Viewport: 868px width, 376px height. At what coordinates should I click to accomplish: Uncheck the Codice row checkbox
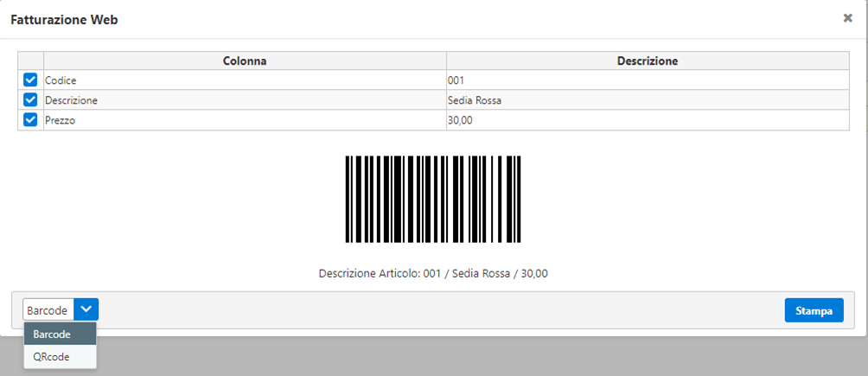tap(30, 80)
